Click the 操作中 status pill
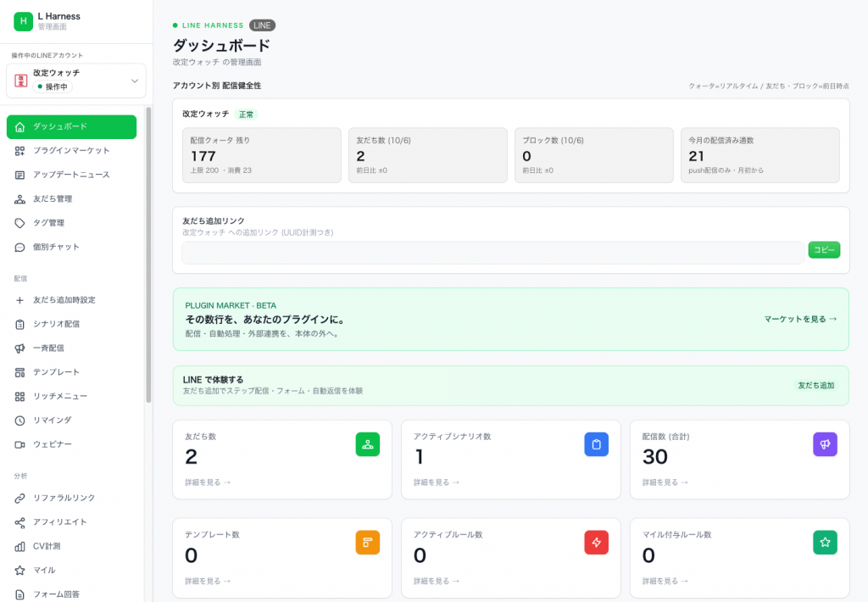This screenshot has width=868, height=602. point(53,87)
